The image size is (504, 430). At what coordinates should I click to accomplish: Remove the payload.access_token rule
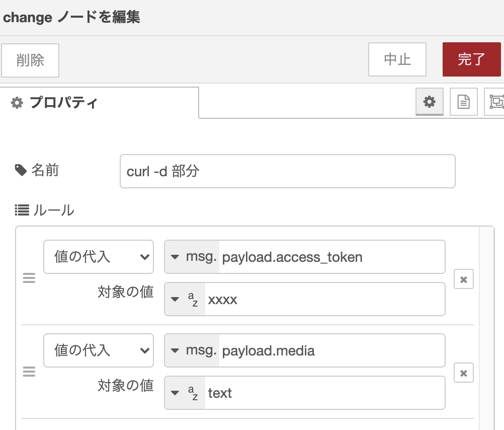pos(463,279)
